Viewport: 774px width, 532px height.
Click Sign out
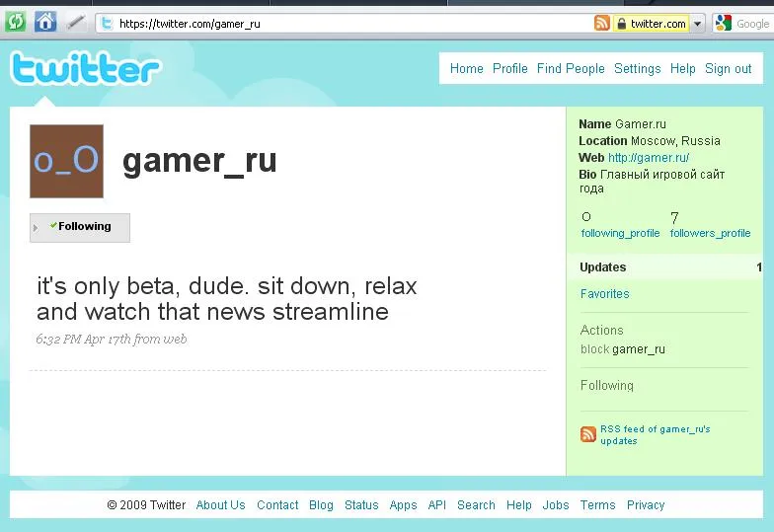pyautogui.click(x=729, y=69)
